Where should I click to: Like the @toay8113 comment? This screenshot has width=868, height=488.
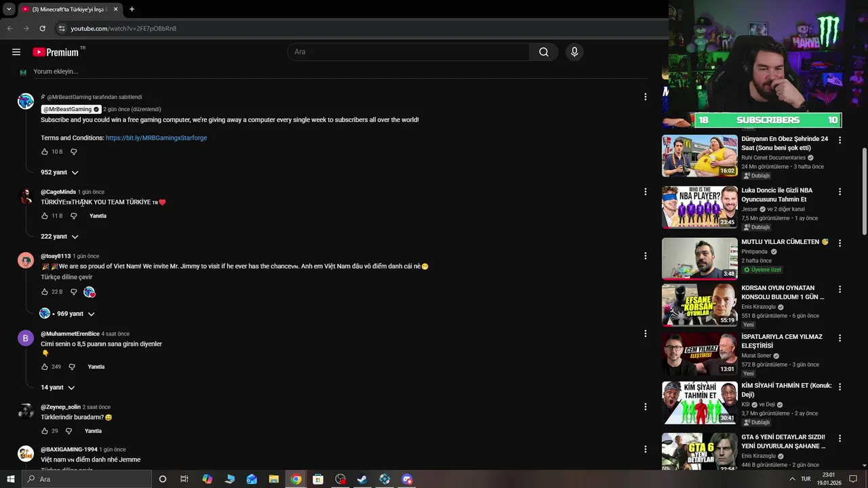point(45,292)
